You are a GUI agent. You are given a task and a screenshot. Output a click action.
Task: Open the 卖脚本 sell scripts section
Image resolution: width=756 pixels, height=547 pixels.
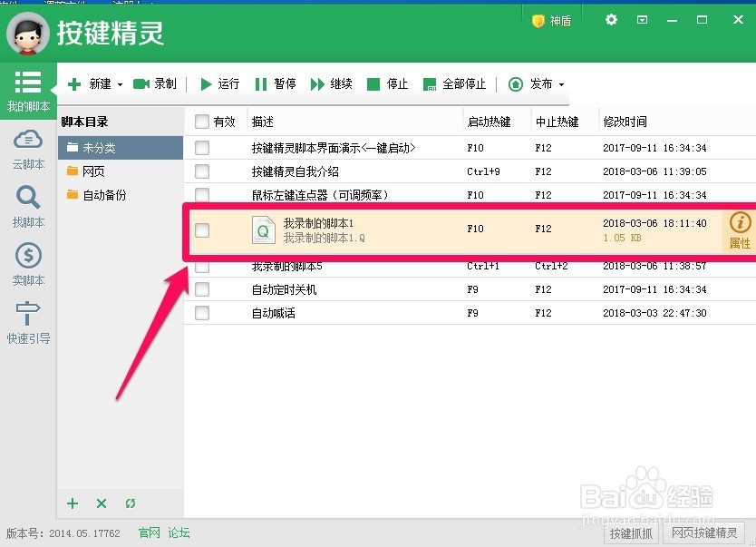(x=28, y=265)
